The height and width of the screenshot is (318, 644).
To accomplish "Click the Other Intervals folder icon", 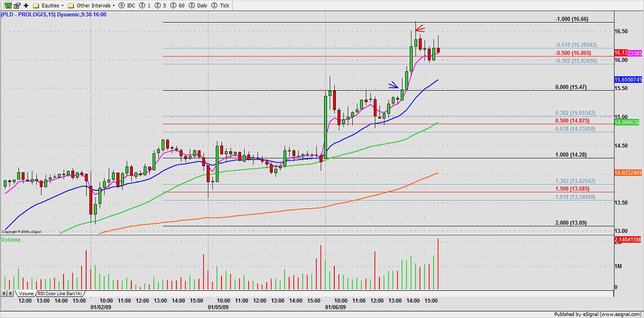I will tap(71, 5).
